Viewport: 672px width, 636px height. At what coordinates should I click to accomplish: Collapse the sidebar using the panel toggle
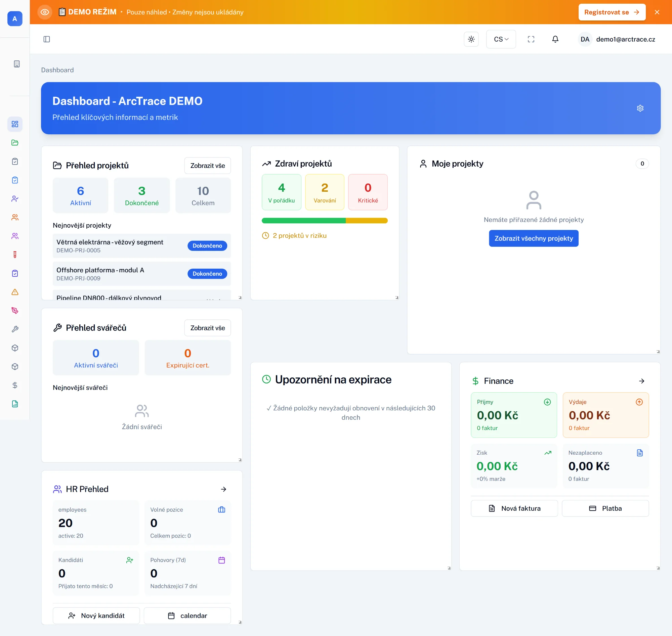(x=46, y=39)
